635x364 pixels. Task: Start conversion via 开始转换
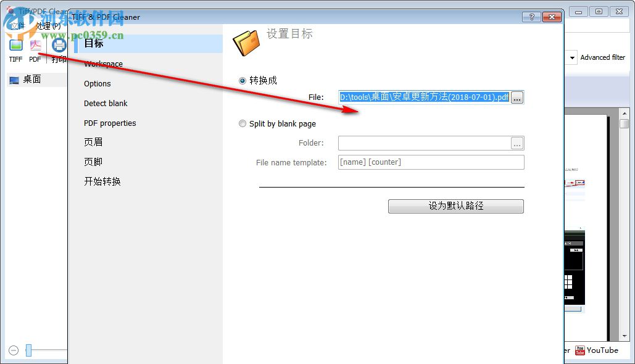(102, 181)
